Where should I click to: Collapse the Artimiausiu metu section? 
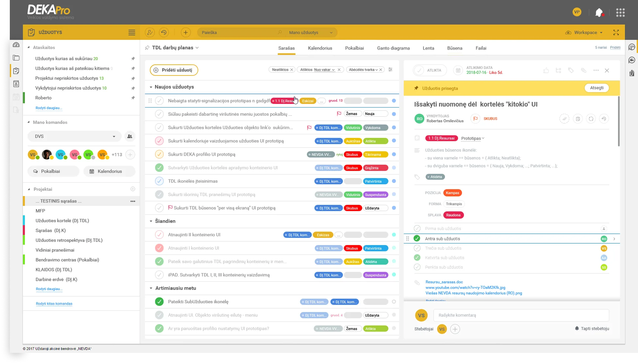click(151, 288)
